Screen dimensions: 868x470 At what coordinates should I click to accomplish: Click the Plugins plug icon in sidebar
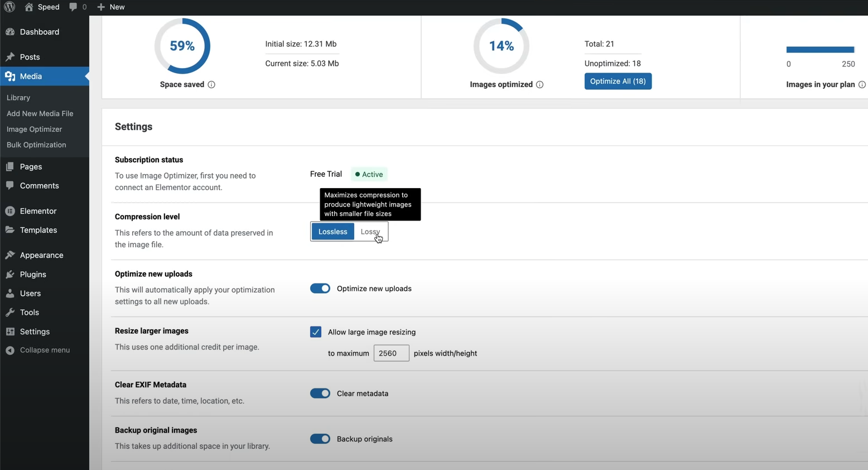point(10,275)
